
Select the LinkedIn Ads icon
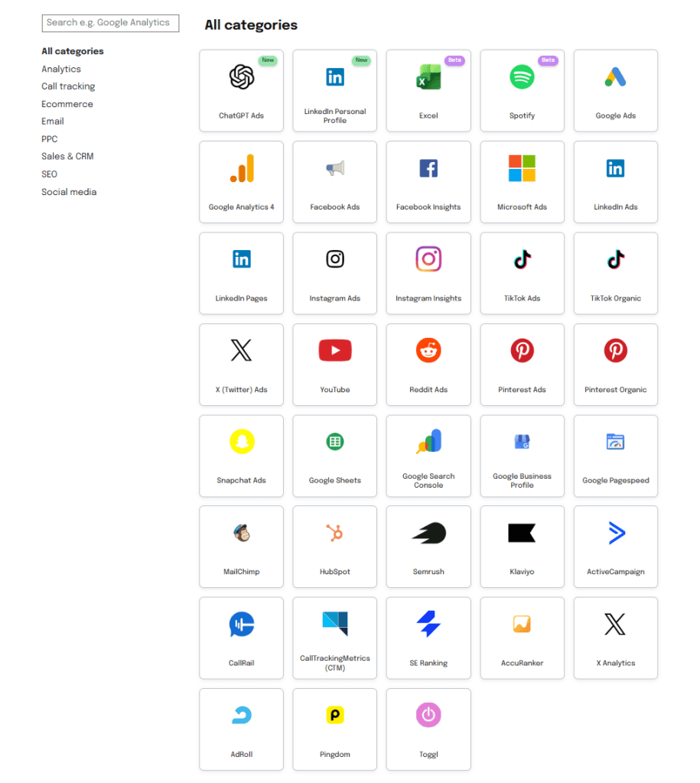pyautogui.click(x=615, y=168)
